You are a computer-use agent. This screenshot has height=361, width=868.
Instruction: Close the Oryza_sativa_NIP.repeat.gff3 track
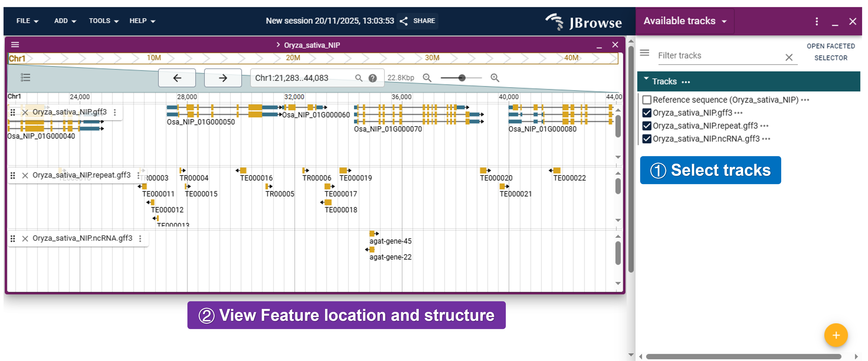tap(25, 175)
